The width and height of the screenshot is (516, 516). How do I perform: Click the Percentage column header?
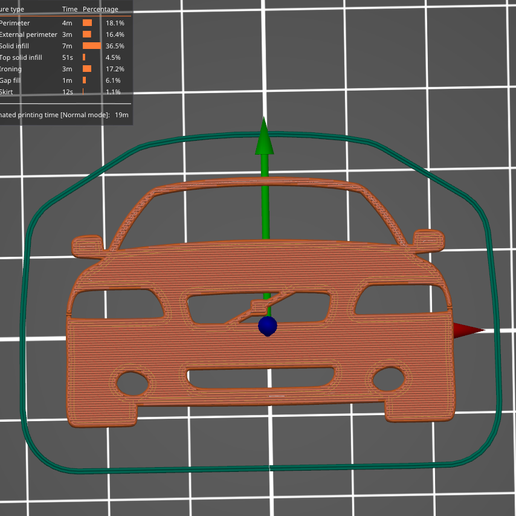100,9
